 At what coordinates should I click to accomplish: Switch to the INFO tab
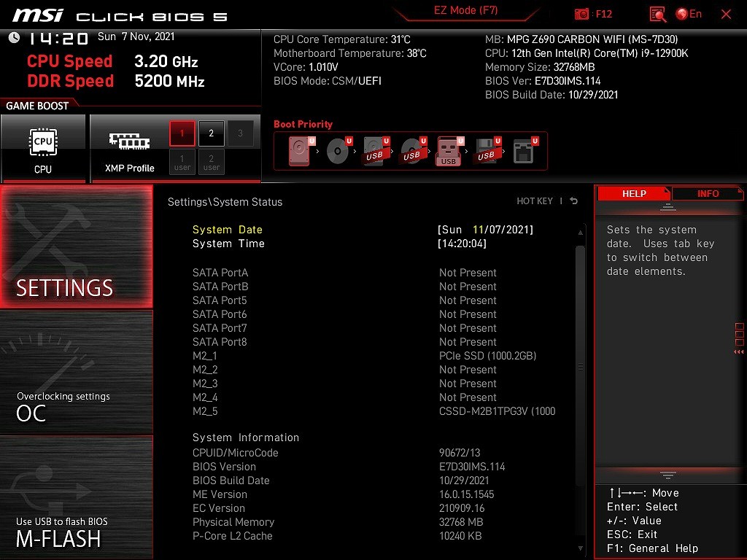(708, 193)
